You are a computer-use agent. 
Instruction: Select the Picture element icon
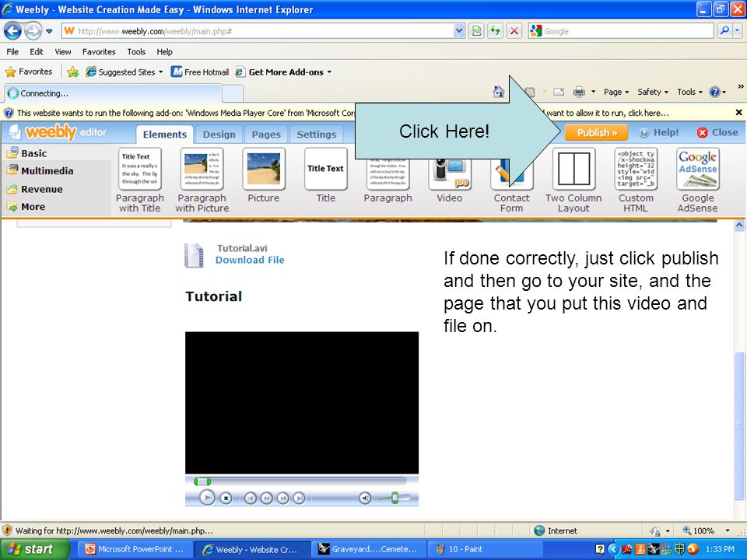(x=264, y=169)
